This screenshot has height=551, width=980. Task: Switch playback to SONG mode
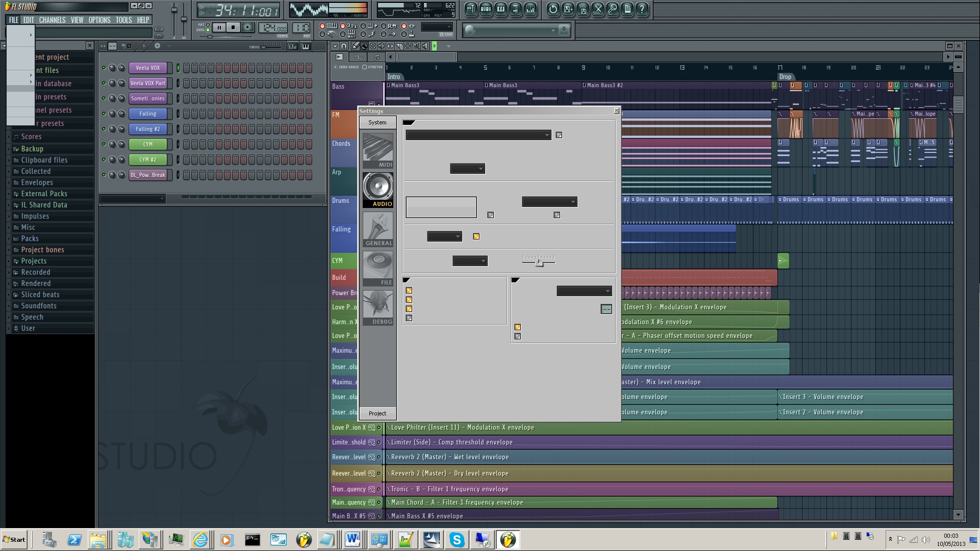coord(208,30)
